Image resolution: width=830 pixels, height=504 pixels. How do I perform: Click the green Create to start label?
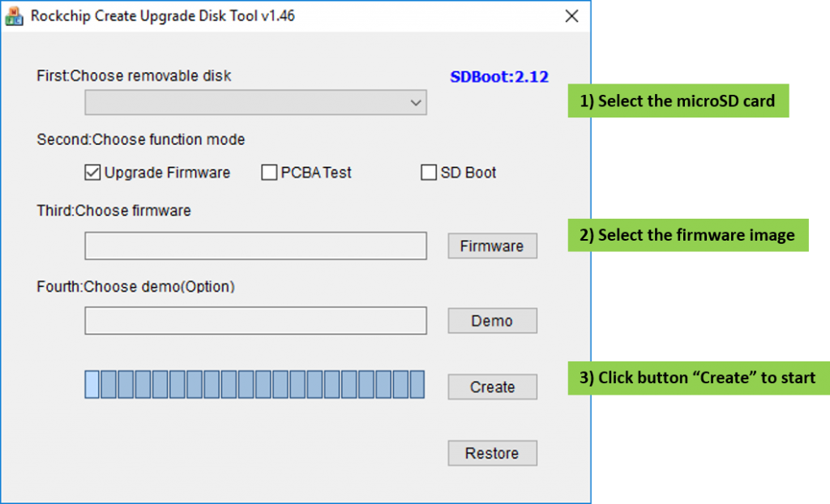click(x=699, y=378)
